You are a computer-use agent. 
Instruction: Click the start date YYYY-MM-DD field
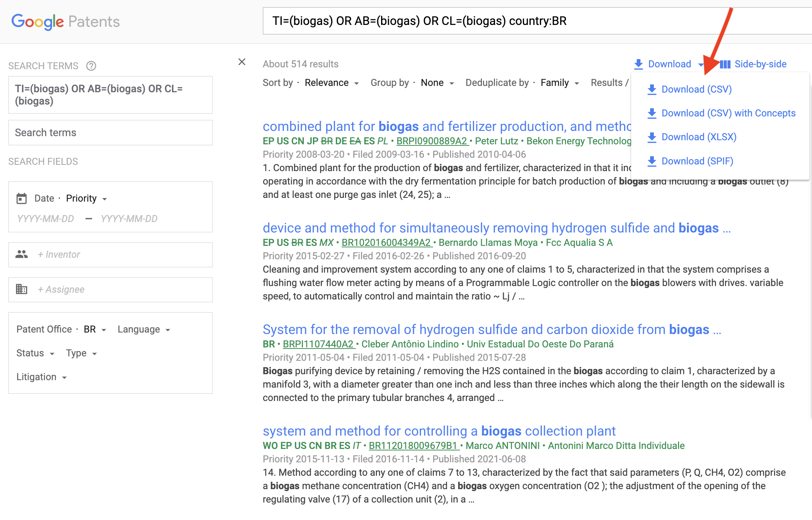tap(45, 219)
